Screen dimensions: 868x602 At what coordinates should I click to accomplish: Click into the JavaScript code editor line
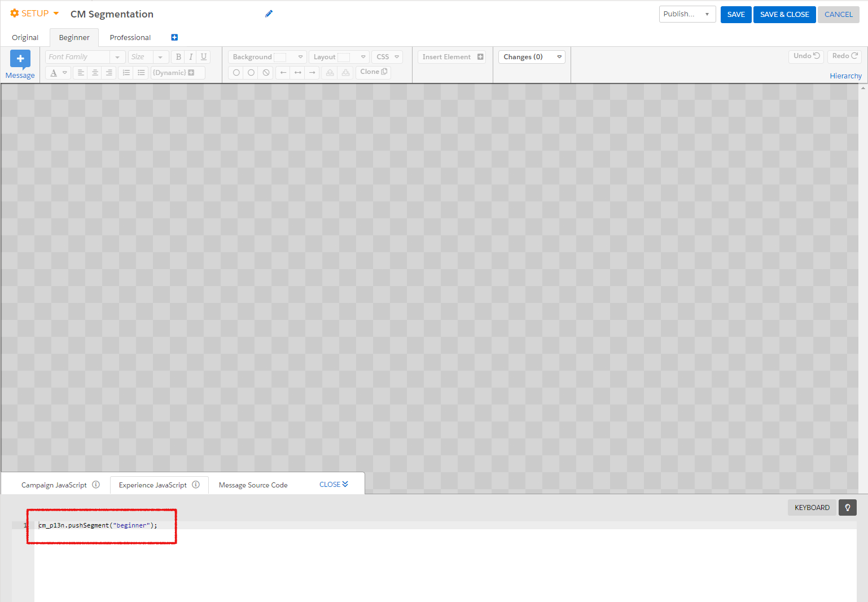pos(226,525)
